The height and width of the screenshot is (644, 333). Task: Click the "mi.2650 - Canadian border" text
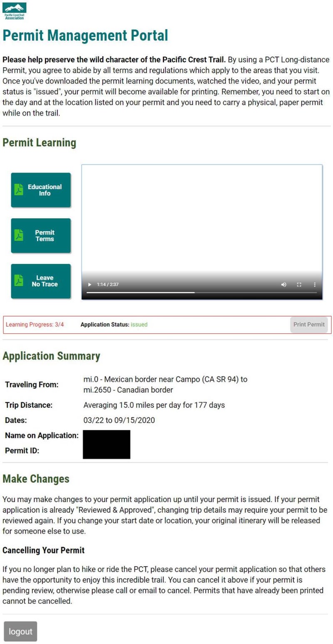pos(128,390)
